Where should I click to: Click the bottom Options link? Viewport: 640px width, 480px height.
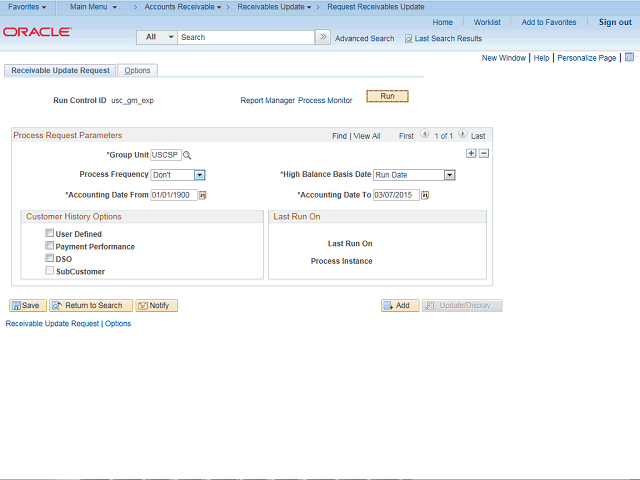[118, 324]
